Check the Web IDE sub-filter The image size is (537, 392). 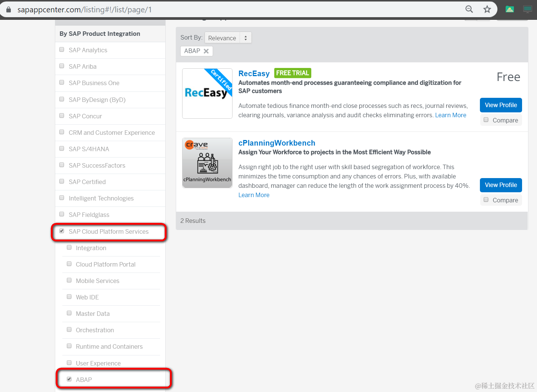(x=69, y=297)
